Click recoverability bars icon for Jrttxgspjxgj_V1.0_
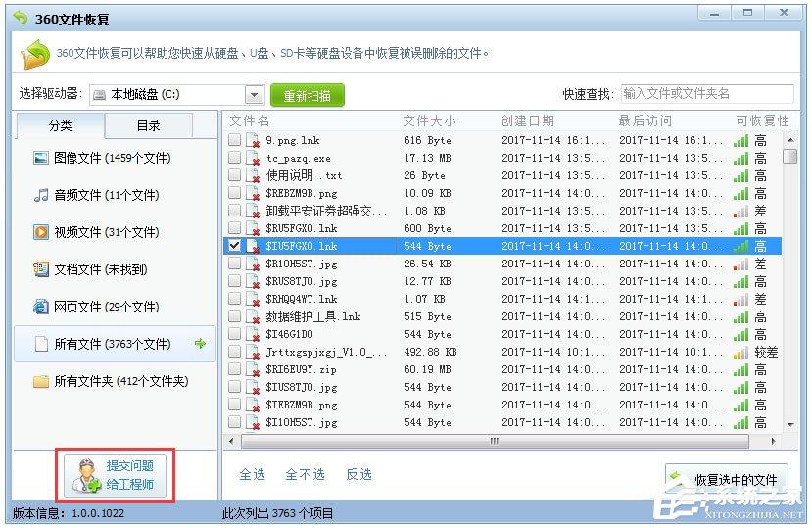812x528 pixels. pyautogui.click(x=741, y=353)
